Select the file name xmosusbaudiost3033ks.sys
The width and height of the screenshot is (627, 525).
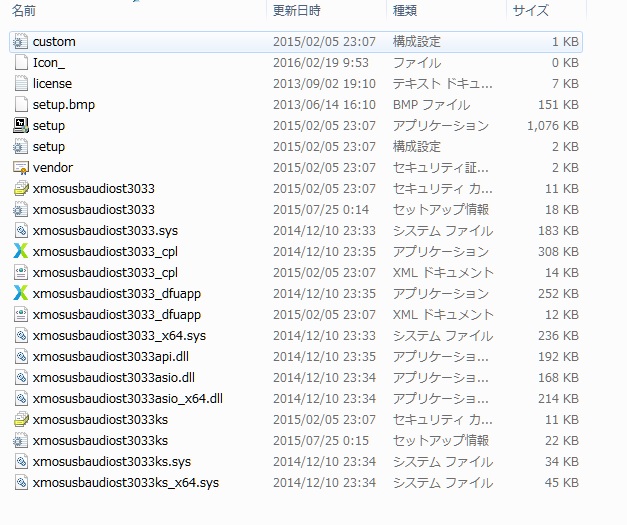coord(112,461)
